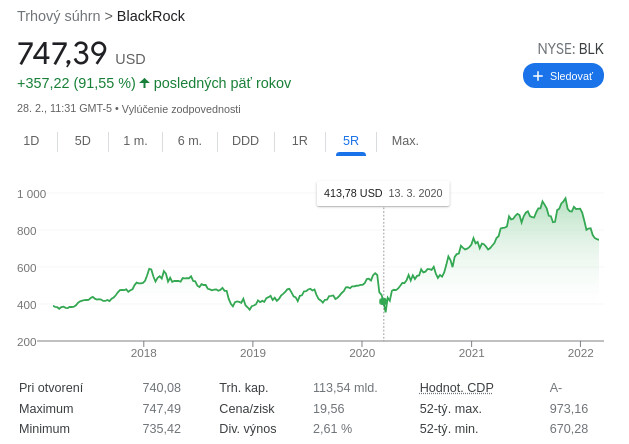
Task: Click the 2018 label on the chart axis
Action: (x=144, y=353)
